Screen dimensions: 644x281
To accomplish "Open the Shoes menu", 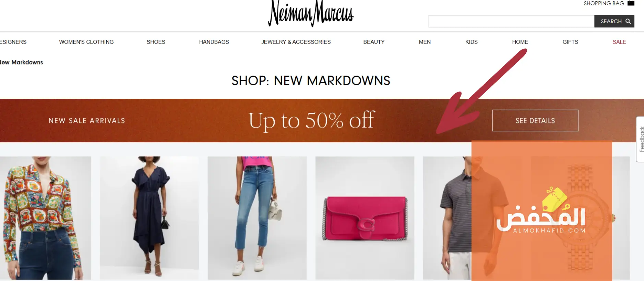I will click(x=156, y=42).
